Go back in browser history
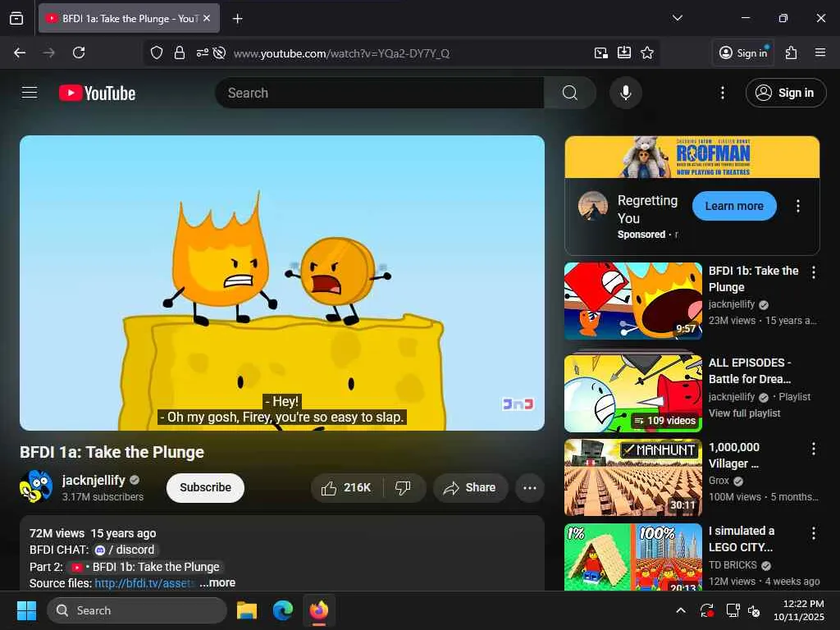840x630 pixels. point(20,52)
